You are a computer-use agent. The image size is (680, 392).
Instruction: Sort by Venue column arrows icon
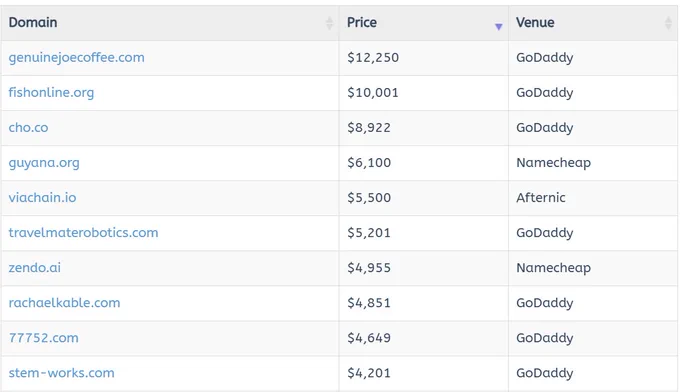pyautogui.click(x=668, y=23)
